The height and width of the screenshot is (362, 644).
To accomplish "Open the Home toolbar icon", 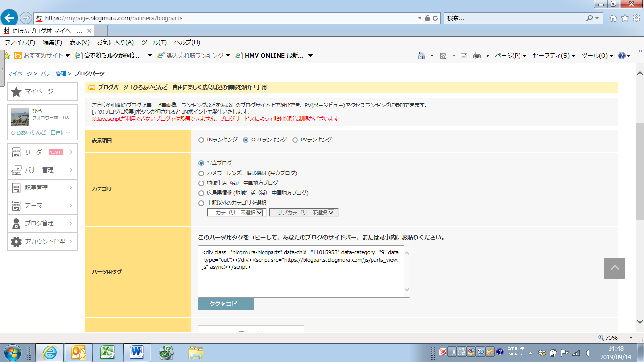I will tap(613, 18).
